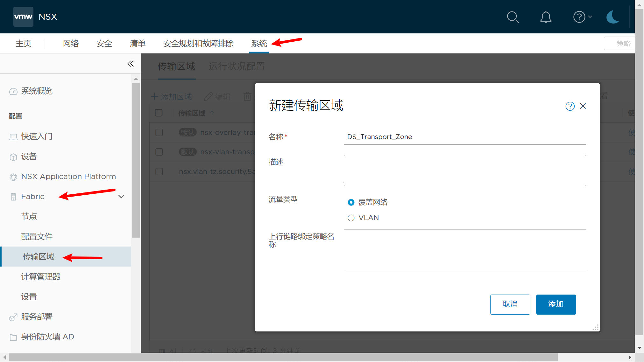Click the search magnifier icon in header
644x362 pixels.
[513, 17]
